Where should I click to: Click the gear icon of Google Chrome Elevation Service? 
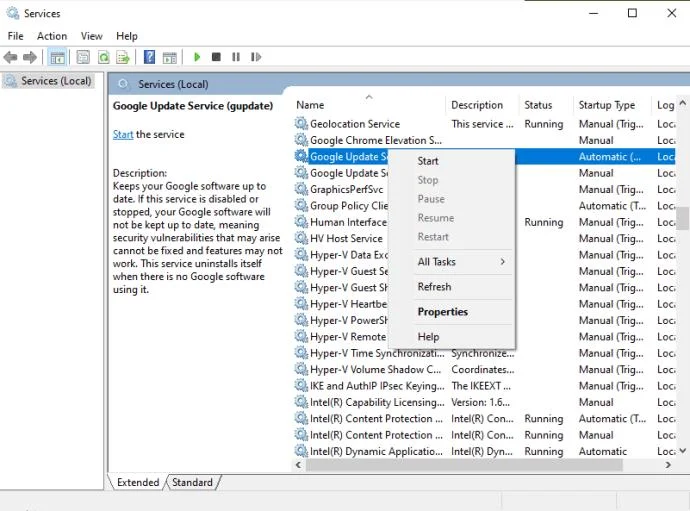pos(301,140)
